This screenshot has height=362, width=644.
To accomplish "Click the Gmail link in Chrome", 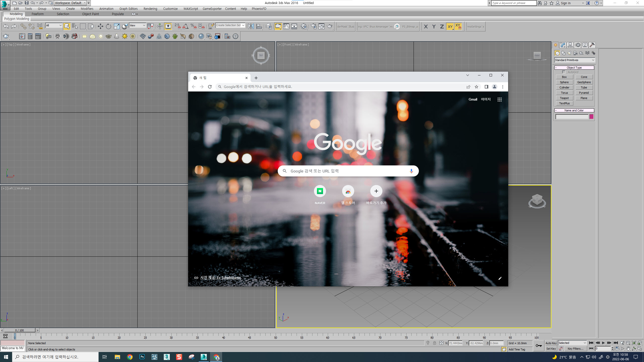I will tap(473, 99).
